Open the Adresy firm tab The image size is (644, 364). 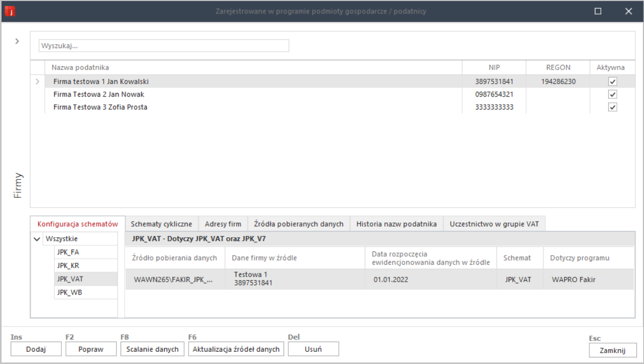click(222, 223)
